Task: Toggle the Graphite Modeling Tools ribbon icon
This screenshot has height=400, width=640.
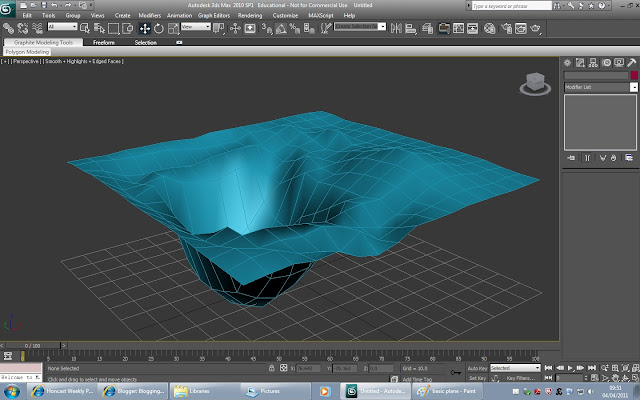Action: coord(444,28)
